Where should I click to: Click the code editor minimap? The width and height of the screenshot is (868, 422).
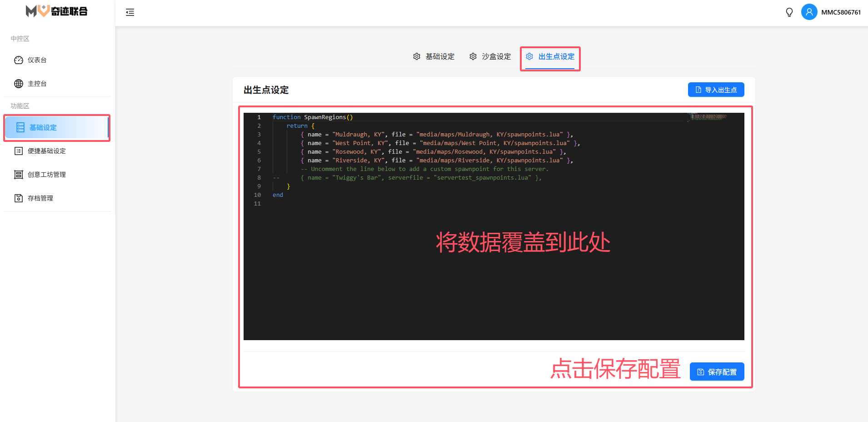pyautogui.click(x=709, y=117)
